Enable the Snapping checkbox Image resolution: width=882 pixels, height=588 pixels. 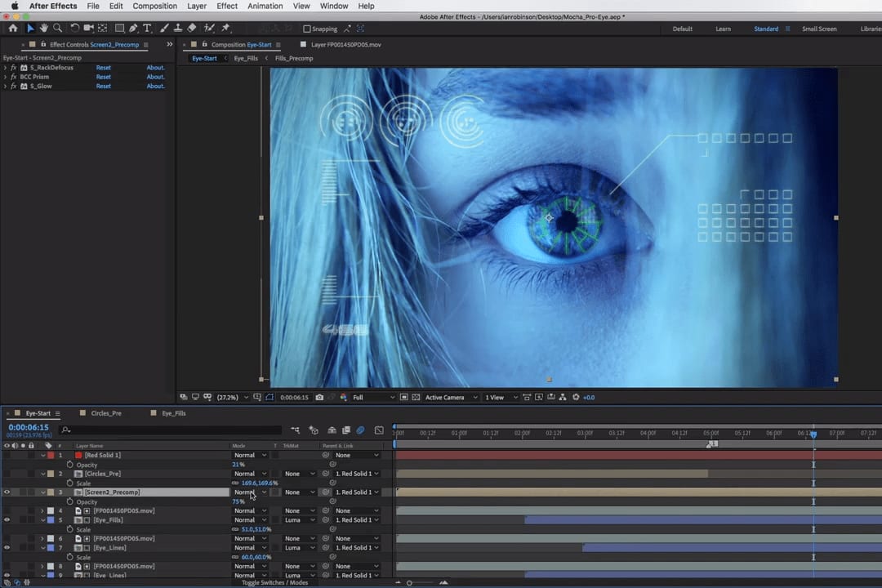coord(306,29)
